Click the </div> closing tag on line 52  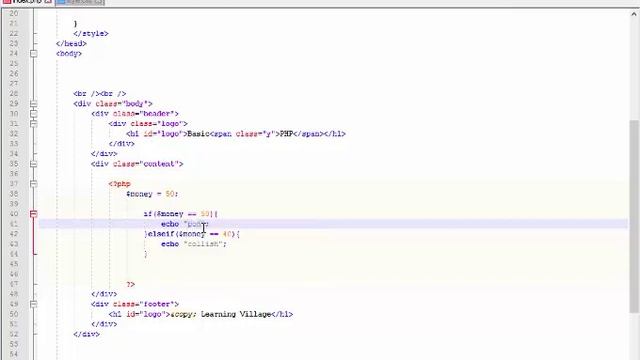click(x=86, y=334)
